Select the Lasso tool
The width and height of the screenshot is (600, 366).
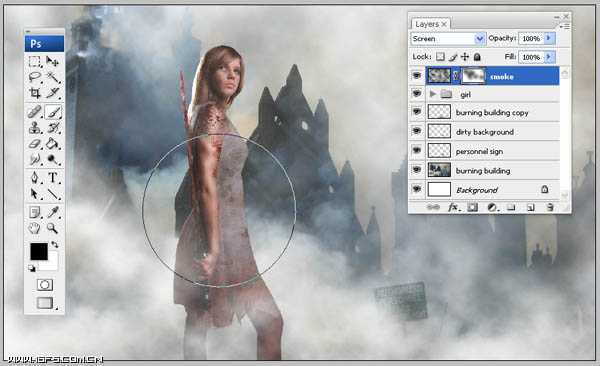35,77
